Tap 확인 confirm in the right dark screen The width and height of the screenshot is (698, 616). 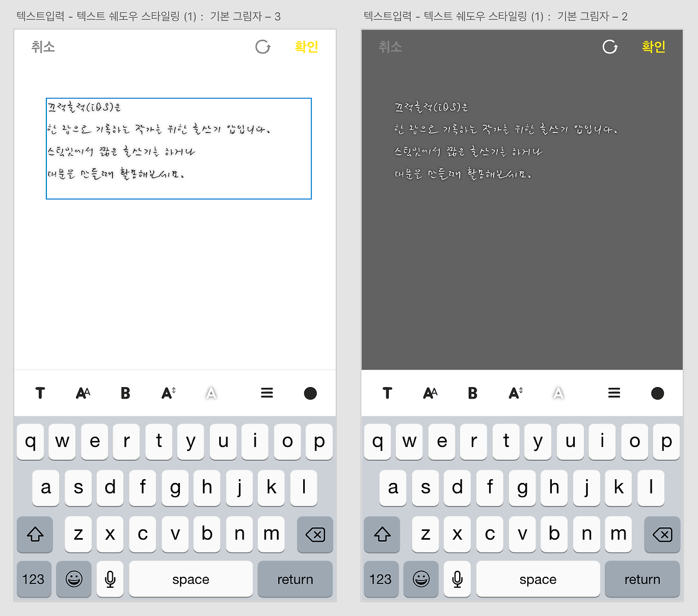tap(653, 47)
